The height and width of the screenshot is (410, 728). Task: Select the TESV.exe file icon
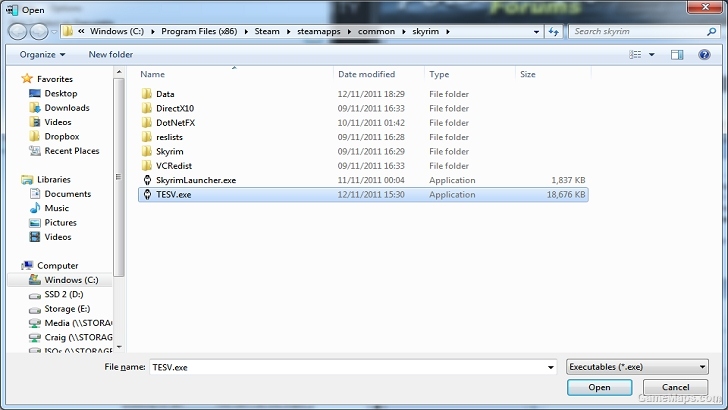[x=147, y=195]
